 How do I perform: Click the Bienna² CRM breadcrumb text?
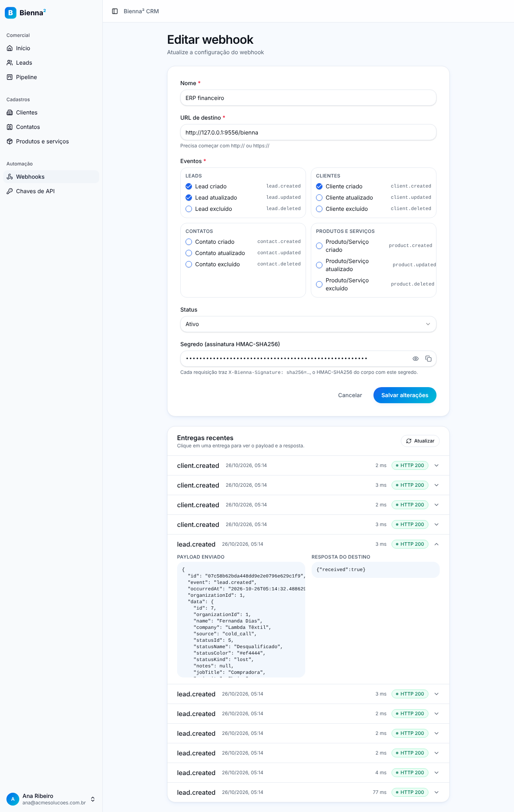141,11
